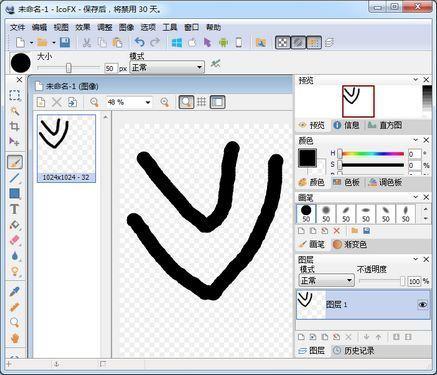Click the red X delete brush icon
Image resolution: width=437 pixels, height=375 pixels.
coord(337,231)
